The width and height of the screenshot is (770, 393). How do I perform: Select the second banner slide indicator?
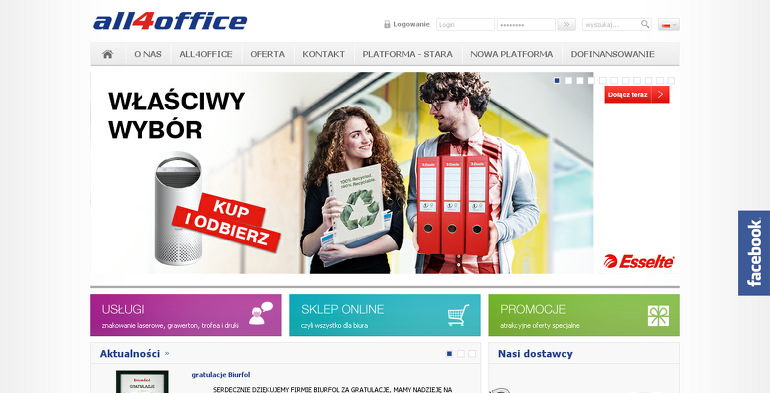pyautogui.click(x=568, y=81)
